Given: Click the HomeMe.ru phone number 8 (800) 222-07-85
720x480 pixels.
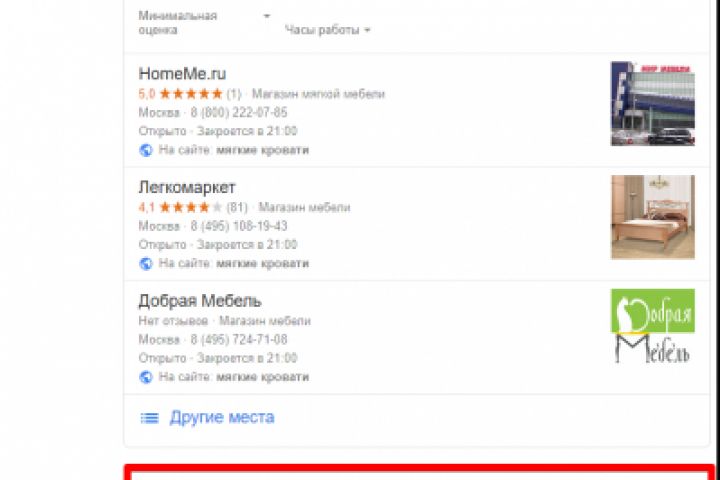Looking at the screenshot, I should click(239, 113).
